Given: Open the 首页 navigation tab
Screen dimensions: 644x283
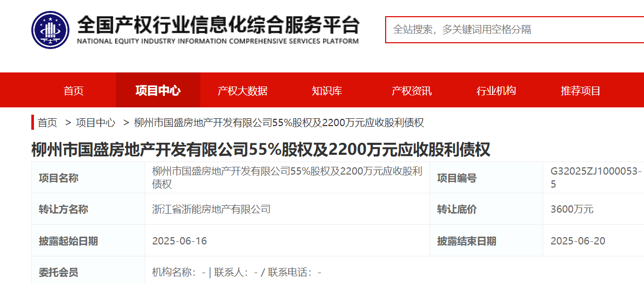Looking at the screenshot, I should (74, 91).
